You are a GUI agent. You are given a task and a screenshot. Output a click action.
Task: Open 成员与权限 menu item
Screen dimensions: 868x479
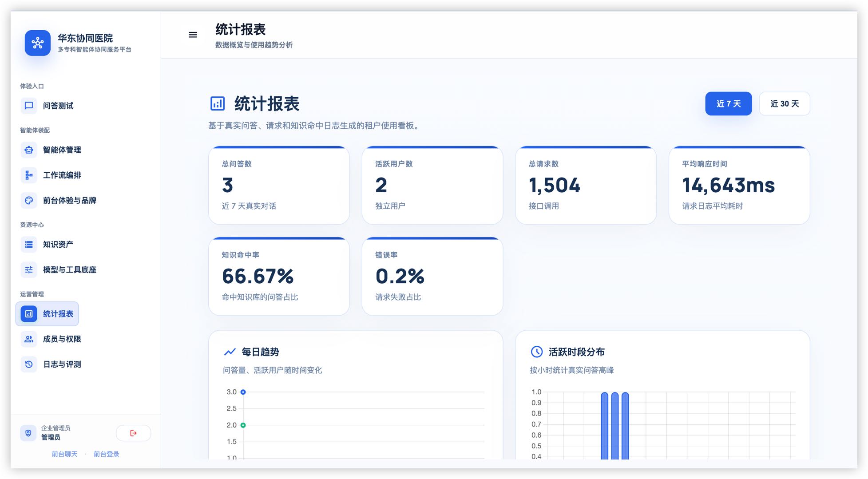click(51, 339)
